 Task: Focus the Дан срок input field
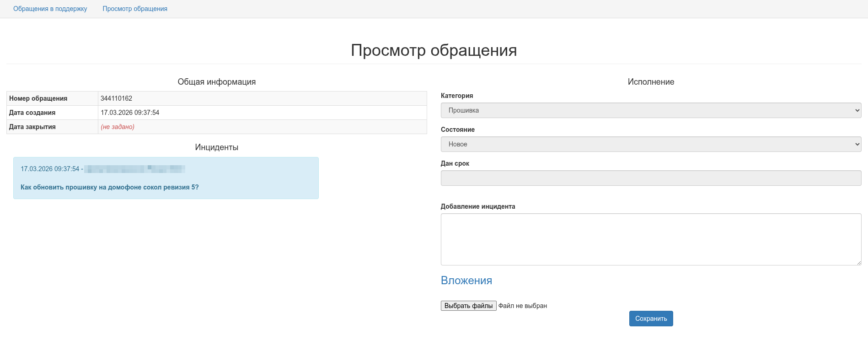(650, 178)
